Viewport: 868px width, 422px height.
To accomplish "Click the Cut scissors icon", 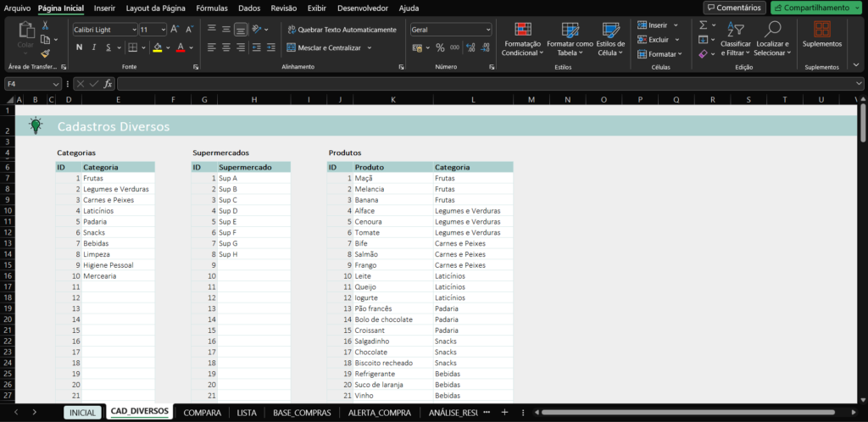I will click(x=45, y=26).
